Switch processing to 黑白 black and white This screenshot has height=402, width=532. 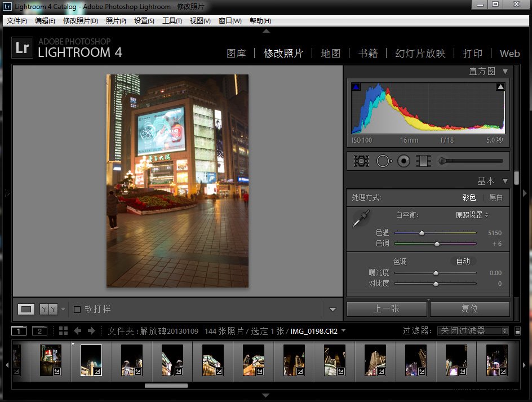pyautogui.click(x=495, y=197)
